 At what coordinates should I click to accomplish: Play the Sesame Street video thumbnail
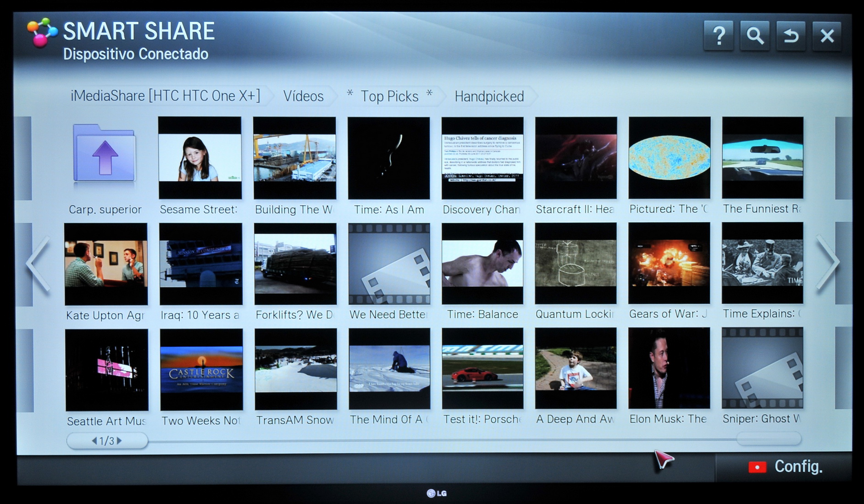[x=199, y=158]
